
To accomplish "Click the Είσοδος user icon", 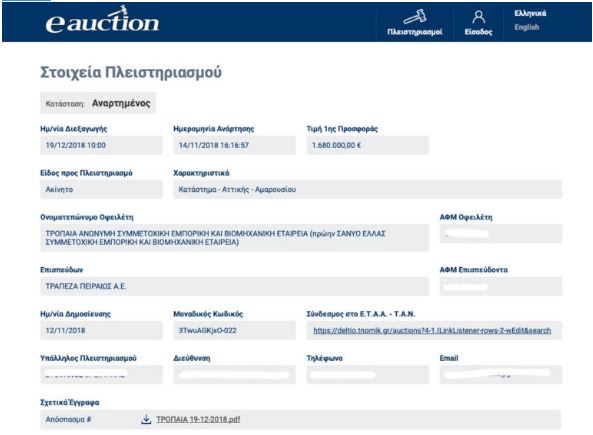I will (478, 17).
